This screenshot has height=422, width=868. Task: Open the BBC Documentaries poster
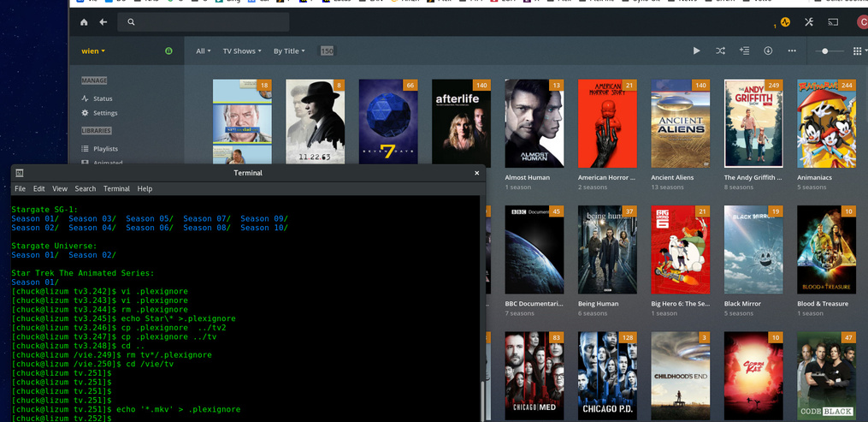(x=534, y=250)
